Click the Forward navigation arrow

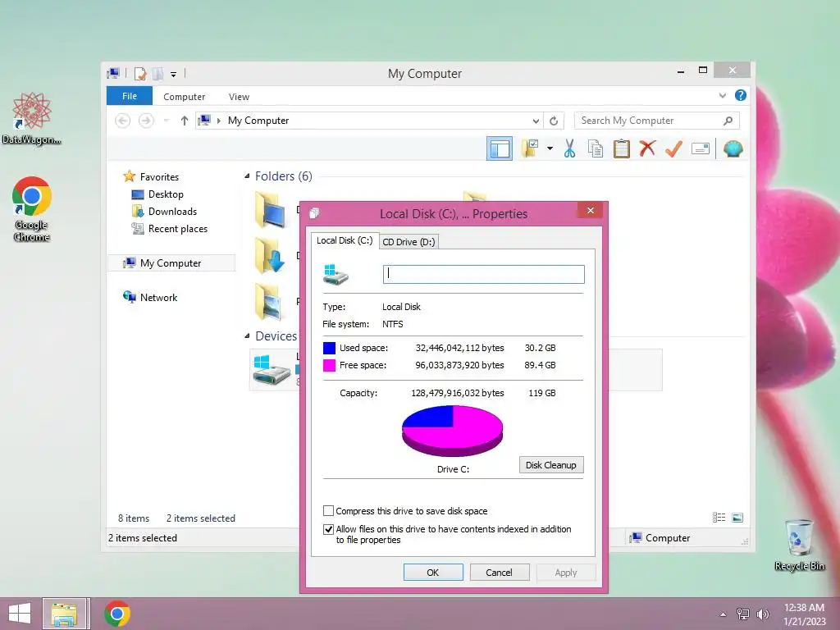pyautogui.click(x=146, y=121)
